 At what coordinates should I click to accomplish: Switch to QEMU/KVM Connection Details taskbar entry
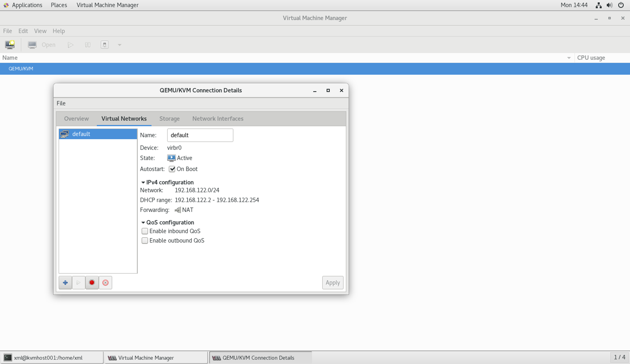coord(260,357)
